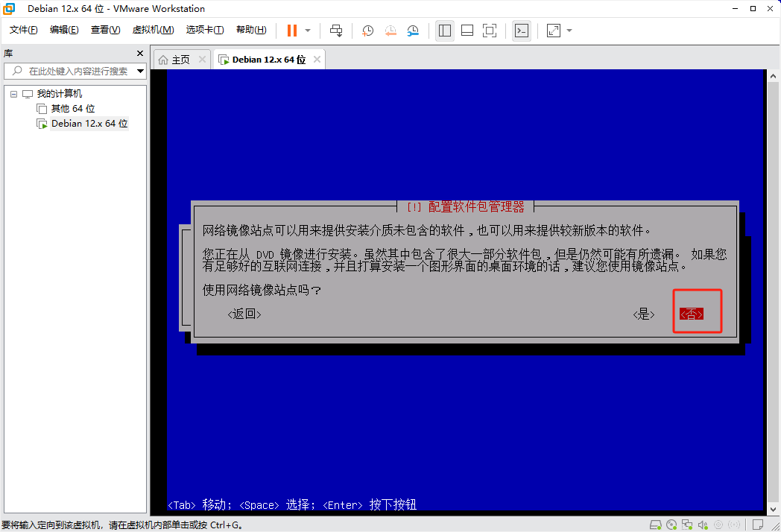781x532 pixels.
Task: Close the 库 library panel
Action: [x=140, y=54]
